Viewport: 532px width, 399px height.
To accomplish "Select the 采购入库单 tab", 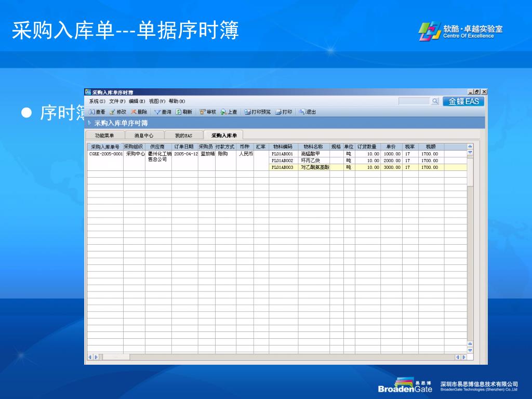I will [x=223, y=135].
